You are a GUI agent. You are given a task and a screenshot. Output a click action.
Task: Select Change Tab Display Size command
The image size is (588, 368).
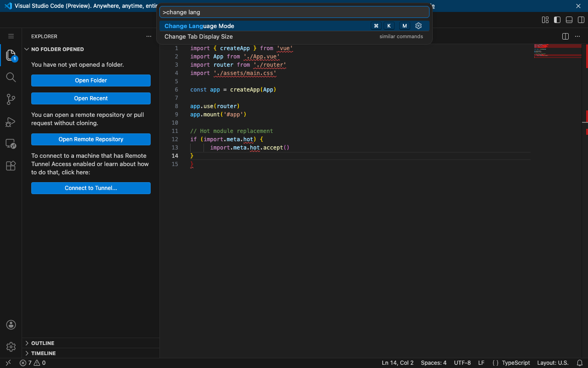click(294, 37)
